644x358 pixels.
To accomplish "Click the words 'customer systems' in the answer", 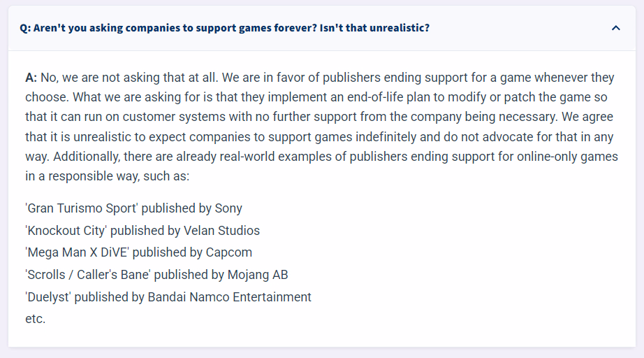I will (x=174, y=117).
